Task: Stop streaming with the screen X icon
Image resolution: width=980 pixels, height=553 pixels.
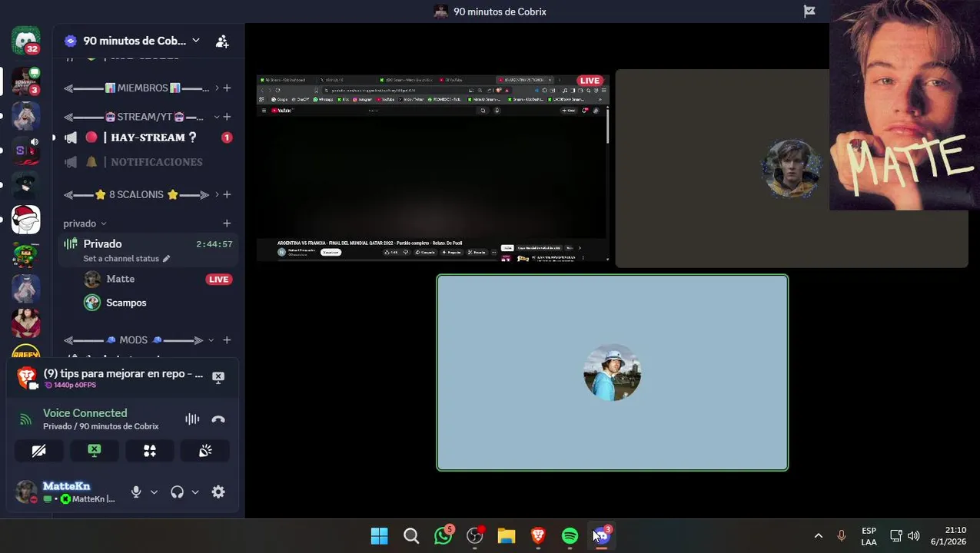Action: pos(218,377)
